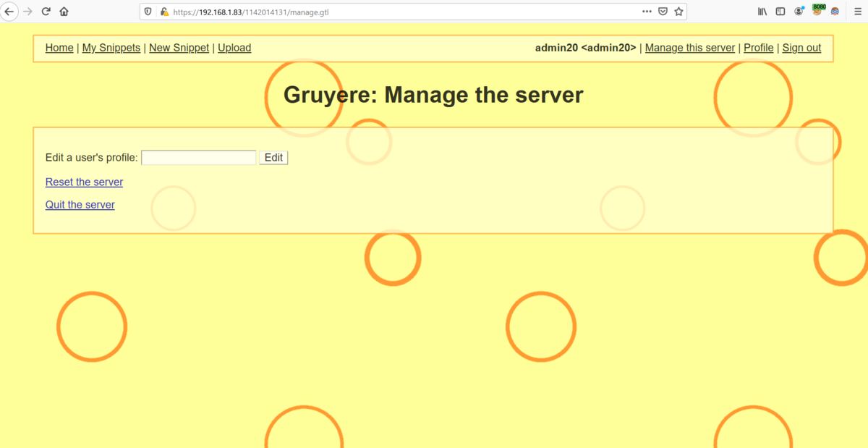
Task: Go back using the browser back arrow
Action: pos(10,12)
